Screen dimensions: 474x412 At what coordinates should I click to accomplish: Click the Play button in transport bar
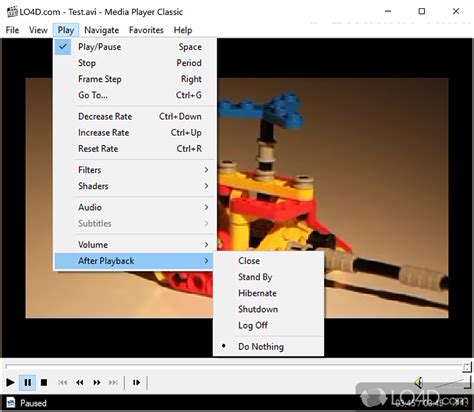tap(10, 382)
